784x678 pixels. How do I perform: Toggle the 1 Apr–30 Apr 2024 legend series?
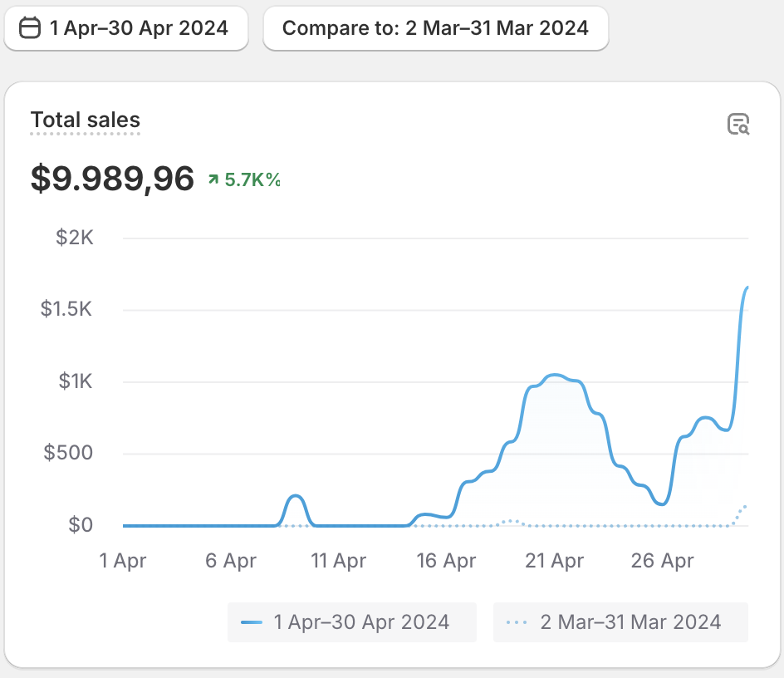point(352,622)
